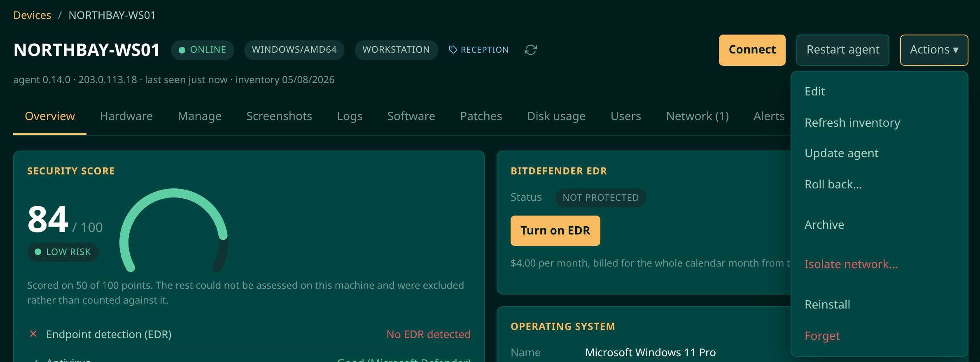
Task: Go to Devices breadcrumb link
Action: 32,15
